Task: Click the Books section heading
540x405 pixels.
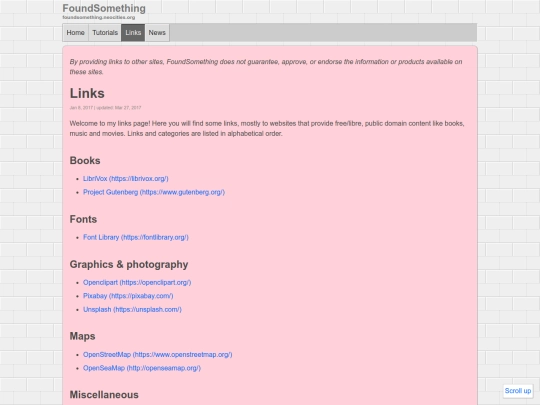Action: (85, 160)
